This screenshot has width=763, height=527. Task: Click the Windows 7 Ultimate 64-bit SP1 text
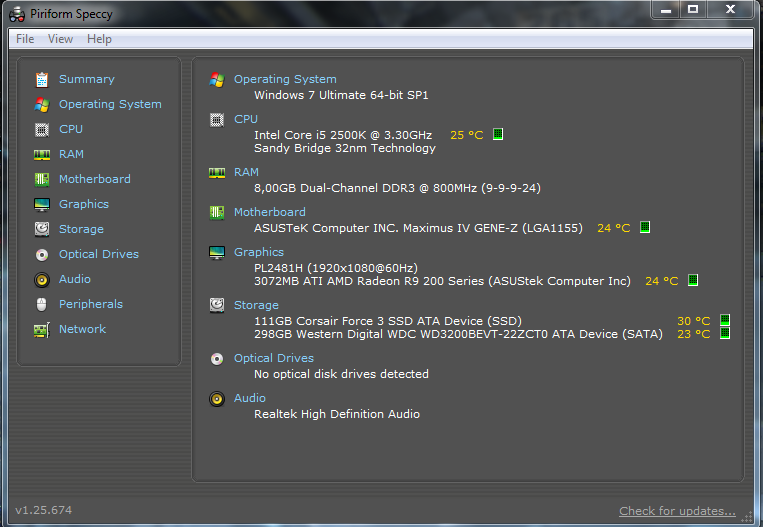coord(341,95)
